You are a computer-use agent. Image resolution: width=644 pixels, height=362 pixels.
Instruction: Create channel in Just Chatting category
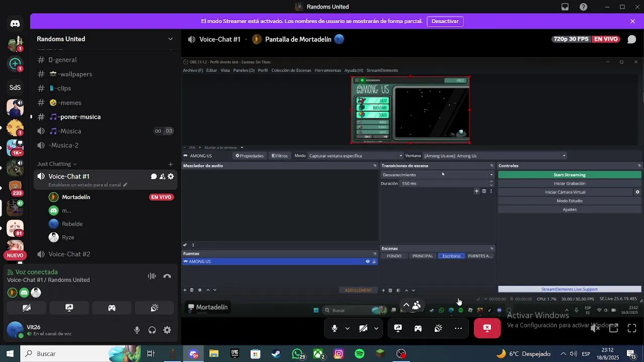(x=171, y=164)
